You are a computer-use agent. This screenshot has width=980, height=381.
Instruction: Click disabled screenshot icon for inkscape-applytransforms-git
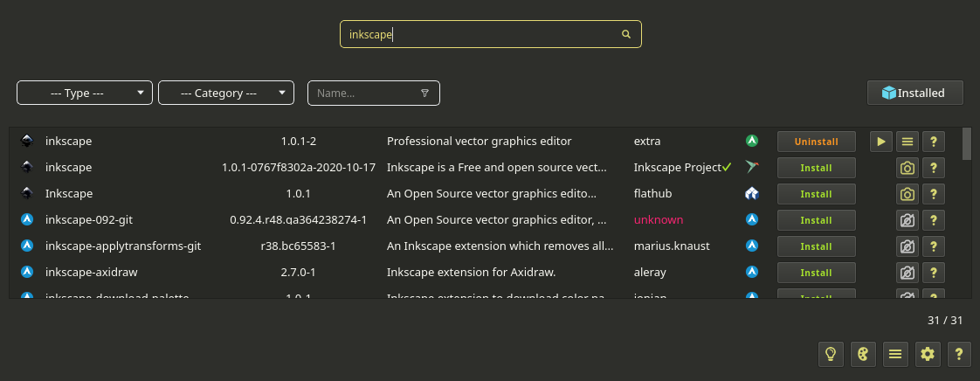point(908,246)
